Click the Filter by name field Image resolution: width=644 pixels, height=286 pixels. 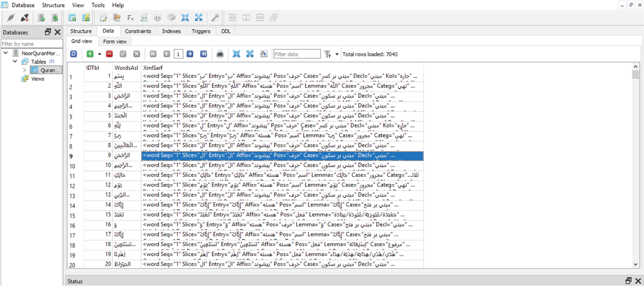pyautogui.click(x=31, y=44)
